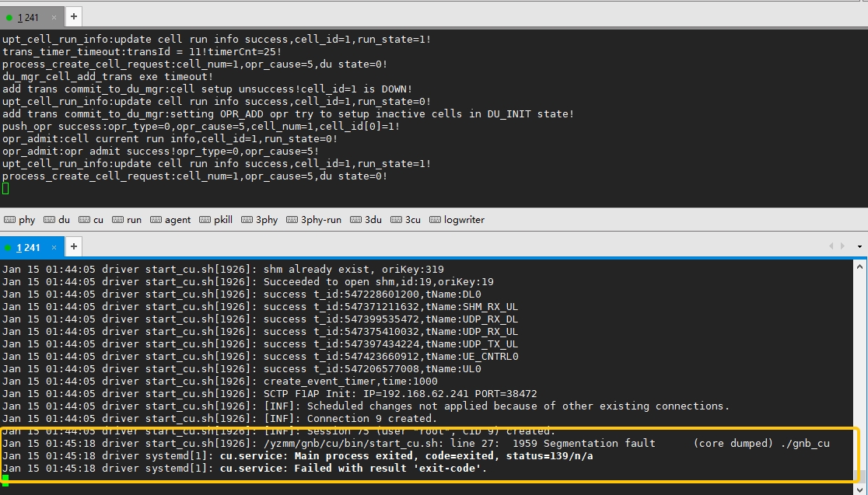Execute the 'agent' quick command
868x495 pixels.
pos(170,220)
